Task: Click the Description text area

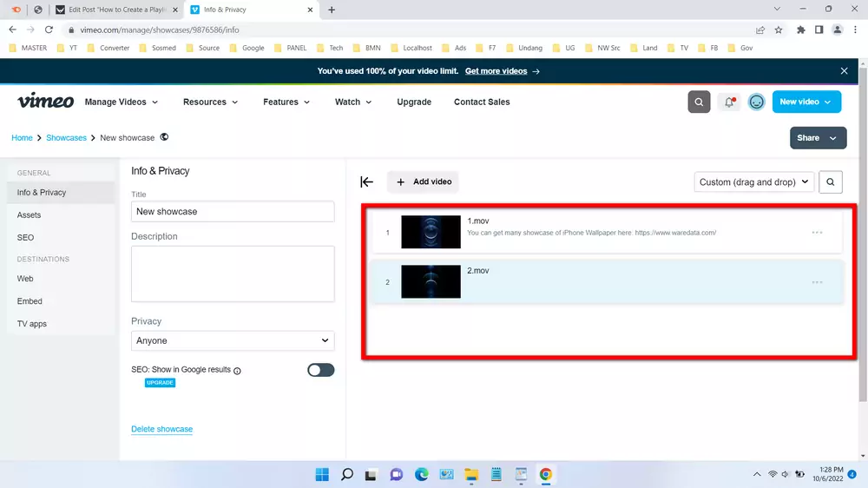Action: (x=233, y=274)
